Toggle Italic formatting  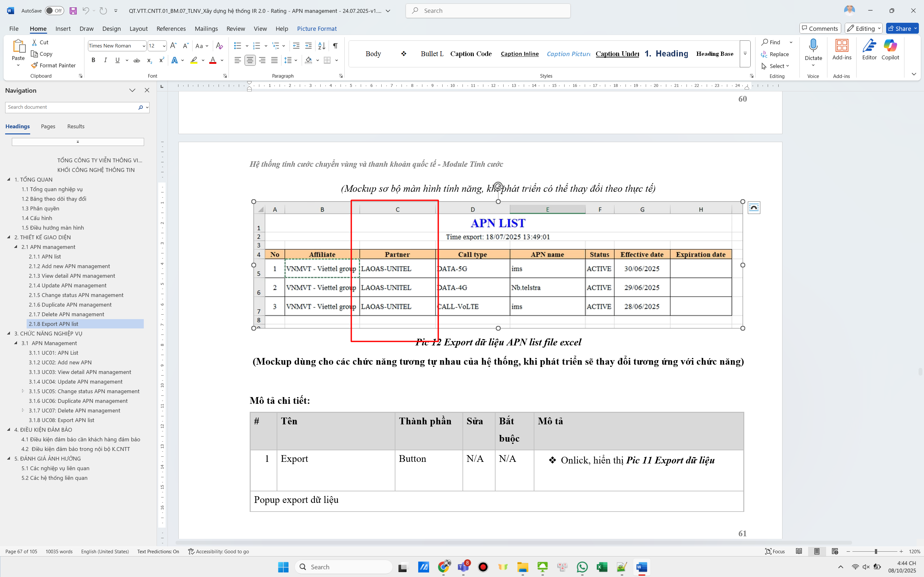[105, 60]
